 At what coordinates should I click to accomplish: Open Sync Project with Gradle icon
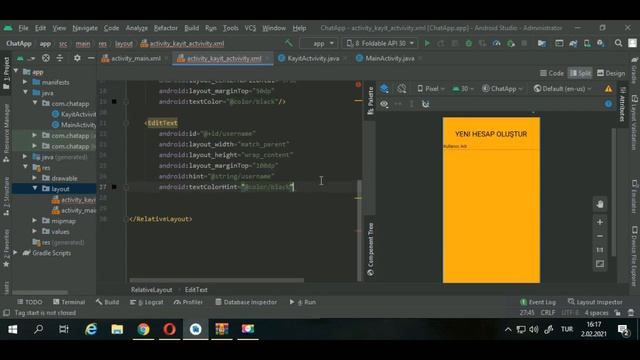pyautogui.click(x=573, y=43)
